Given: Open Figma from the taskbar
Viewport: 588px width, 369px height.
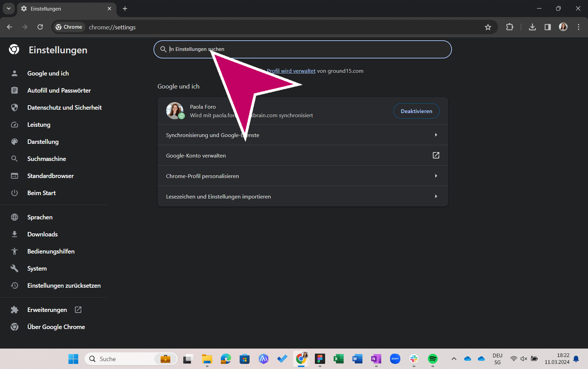Looking at the screenshot, I should tap(320, 359).
